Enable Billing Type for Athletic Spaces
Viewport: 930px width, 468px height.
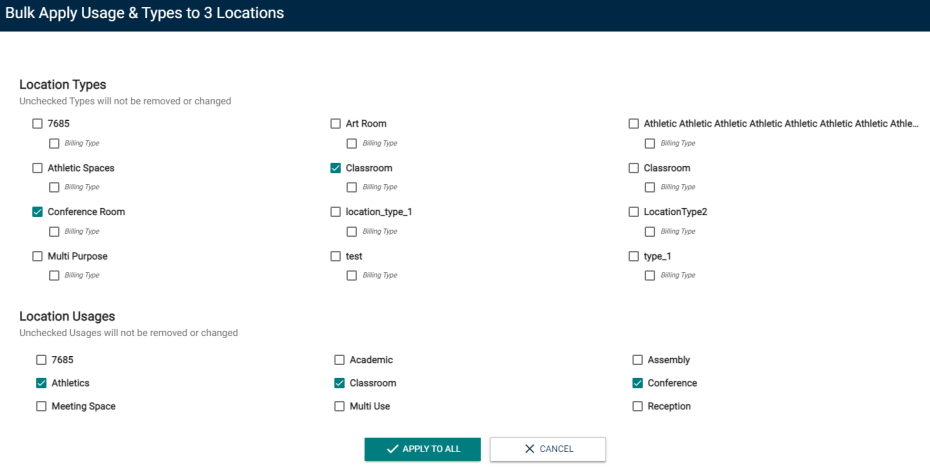pyautogui.click(x=54, y=187)
